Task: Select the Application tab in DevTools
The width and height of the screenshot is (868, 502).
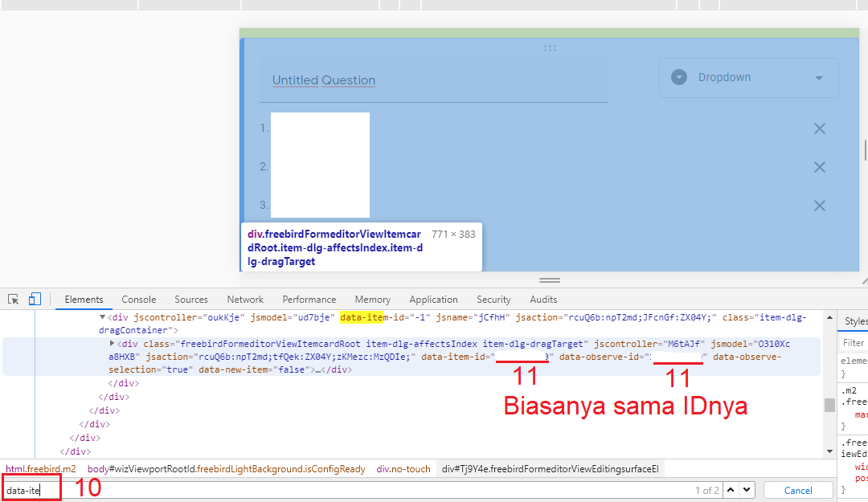Action: click(433, 300)
